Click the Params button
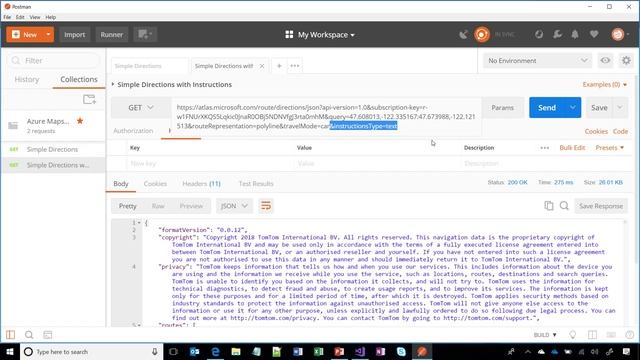 pyautogui.click(x=502, y=108)
